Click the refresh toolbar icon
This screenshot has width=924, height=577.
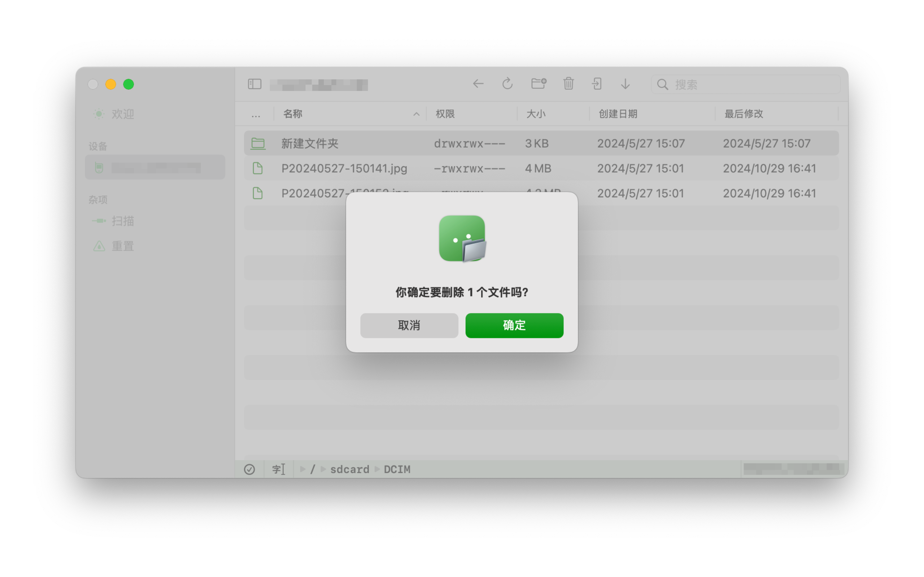tap(507, 84)
